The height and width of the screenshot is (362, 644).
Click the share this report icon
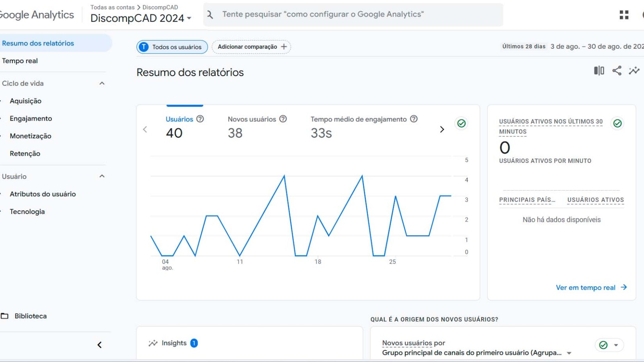617,70
